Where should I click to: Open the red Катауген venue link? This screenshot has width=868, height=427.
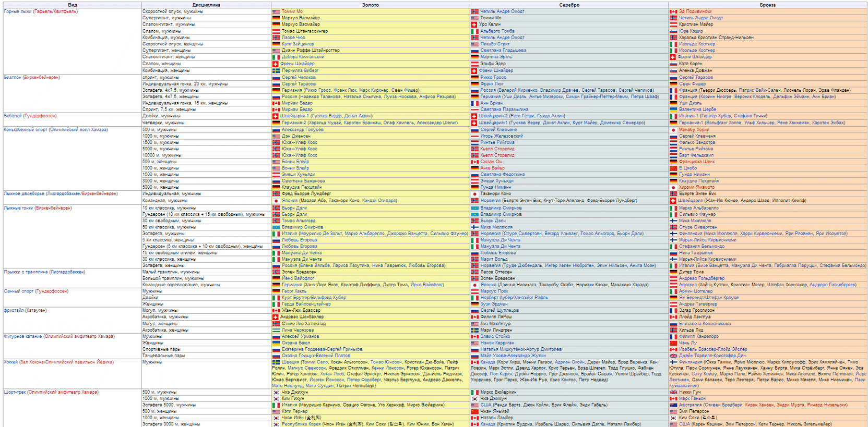tap(35, 310)
